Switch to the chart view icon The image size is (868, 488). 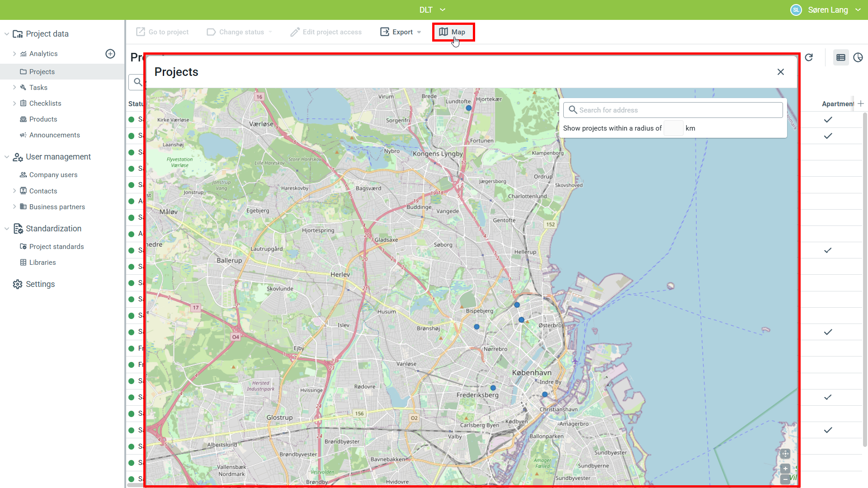858,57
